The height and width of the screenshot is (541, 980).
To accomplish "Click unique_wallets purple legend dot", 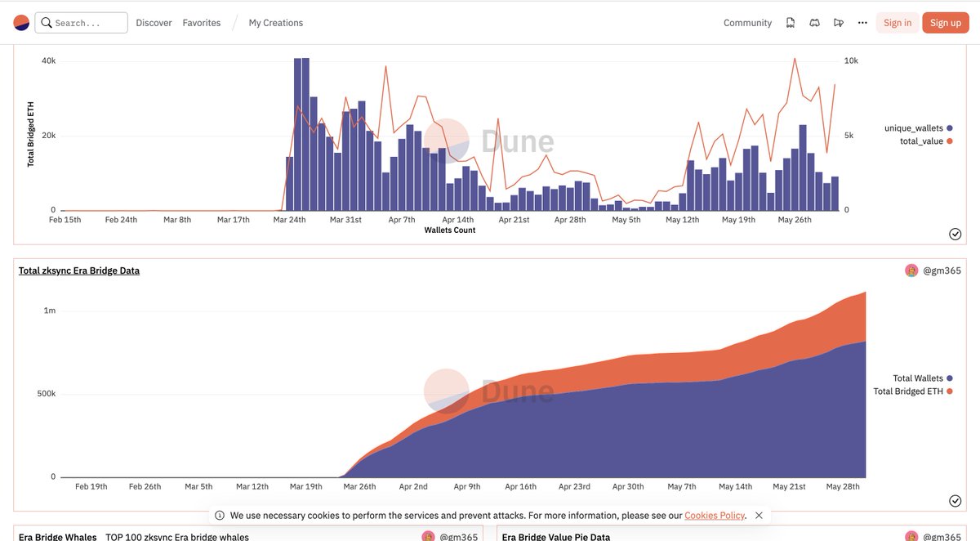I will point(950,128).
